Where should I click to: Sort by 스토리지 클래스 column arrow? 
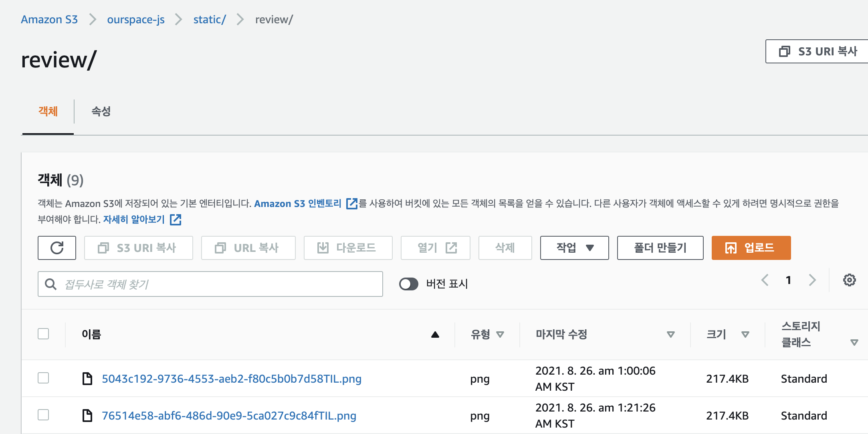tap(854, 343)
